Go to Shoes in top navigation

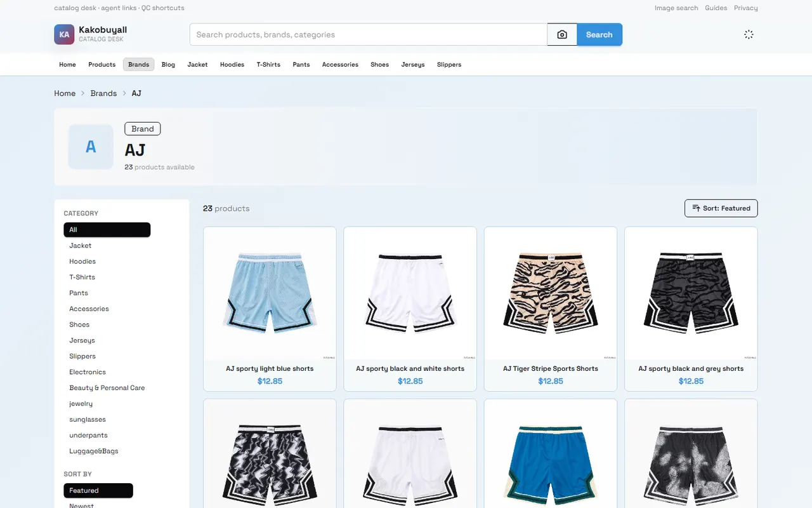pyautogui.click(x=379, y=65)
